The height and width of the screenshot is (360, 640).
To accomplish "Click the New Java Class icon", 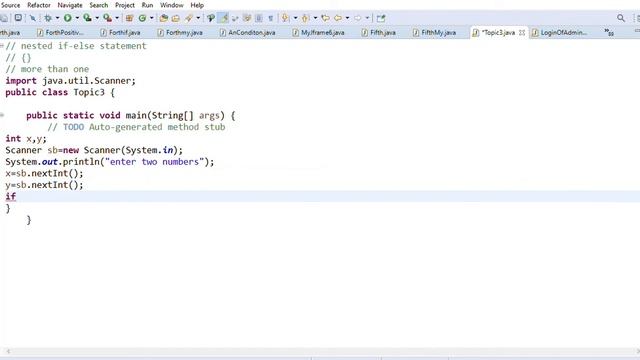I will click(x=142, y=18).
